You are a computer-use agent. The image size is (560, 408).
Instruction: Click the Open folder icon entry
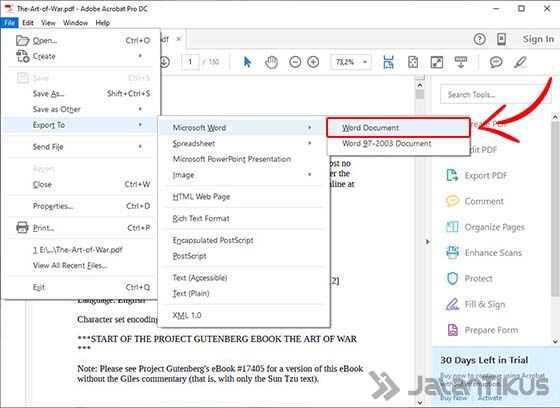[x=81, y=40]
